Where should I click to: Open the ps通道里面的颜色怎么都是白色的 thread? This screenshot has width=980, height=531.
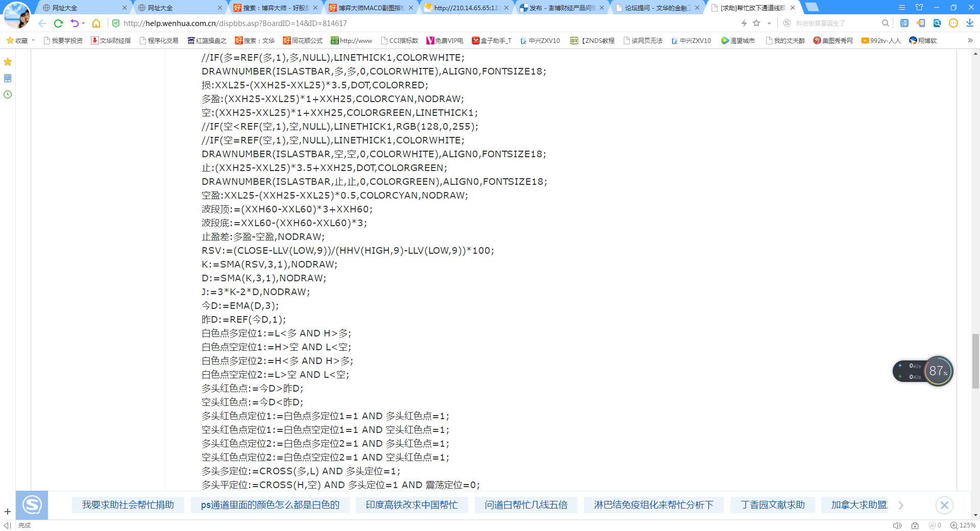270,504
